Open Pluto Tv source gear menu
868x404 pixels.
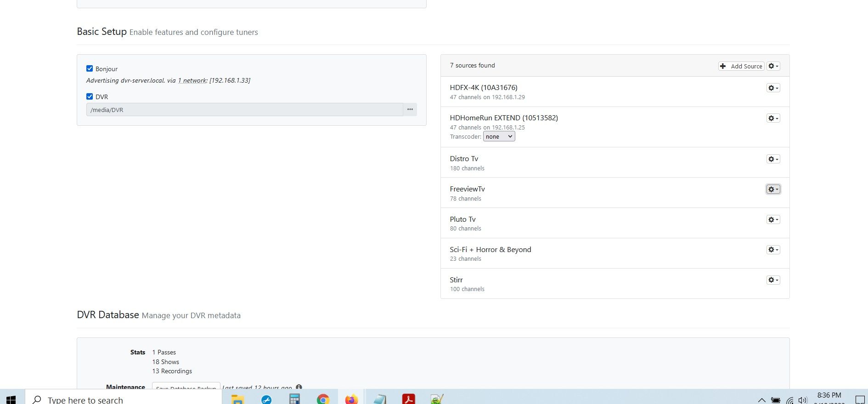[x=773, y=219]
